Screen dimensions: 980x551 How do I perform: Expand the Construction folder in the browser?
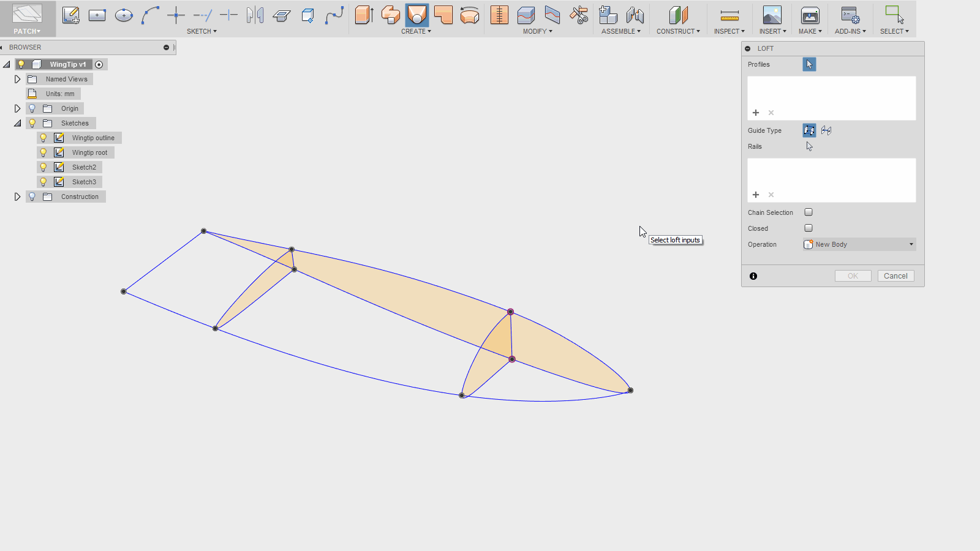pyautogui.click(x=17, y=196)
